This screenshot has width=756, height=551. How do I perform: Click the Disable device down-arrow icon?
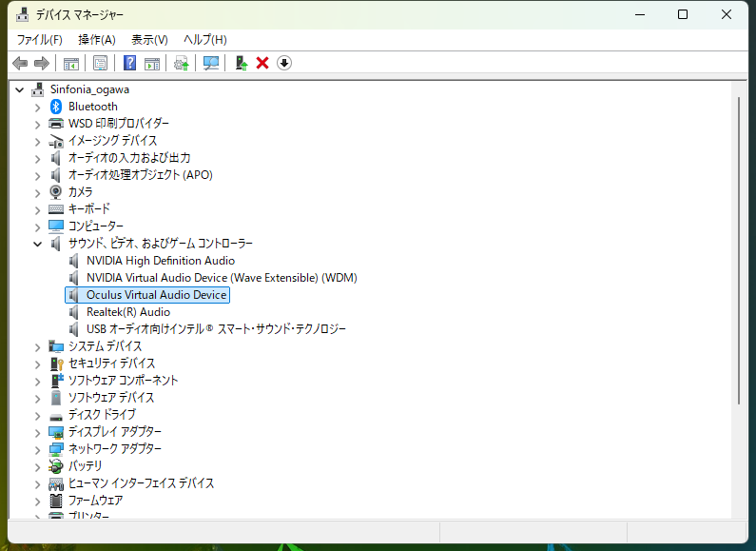point(284,63)
